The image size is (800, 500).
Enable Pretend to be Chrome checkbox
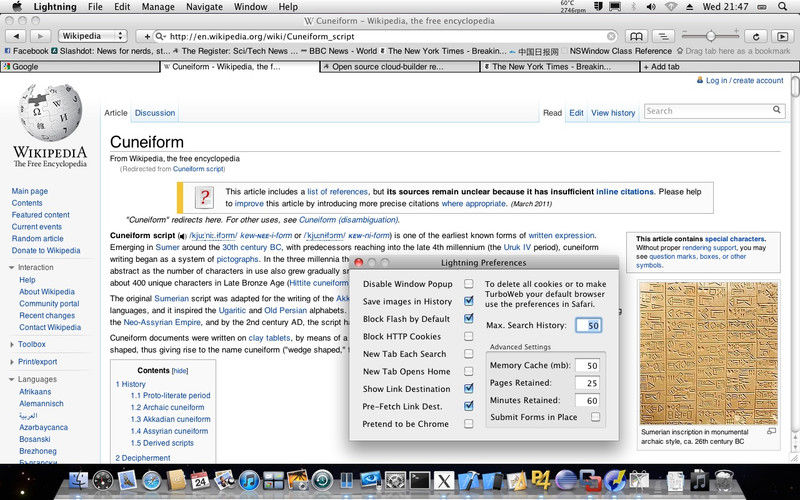click(468, 423)
